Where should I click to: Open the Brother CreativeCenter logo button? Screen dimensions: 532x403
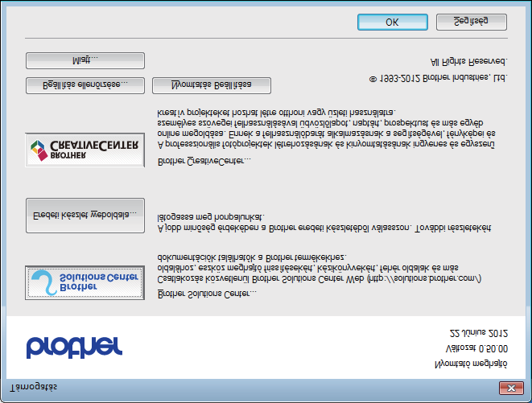[85, 150]
